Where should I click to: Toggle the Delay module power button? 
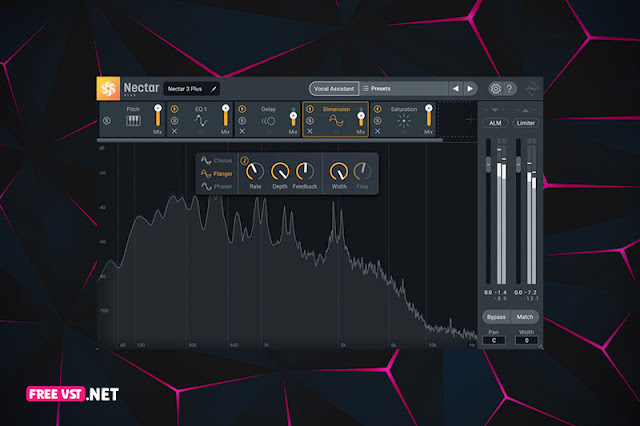pos(242,109)
